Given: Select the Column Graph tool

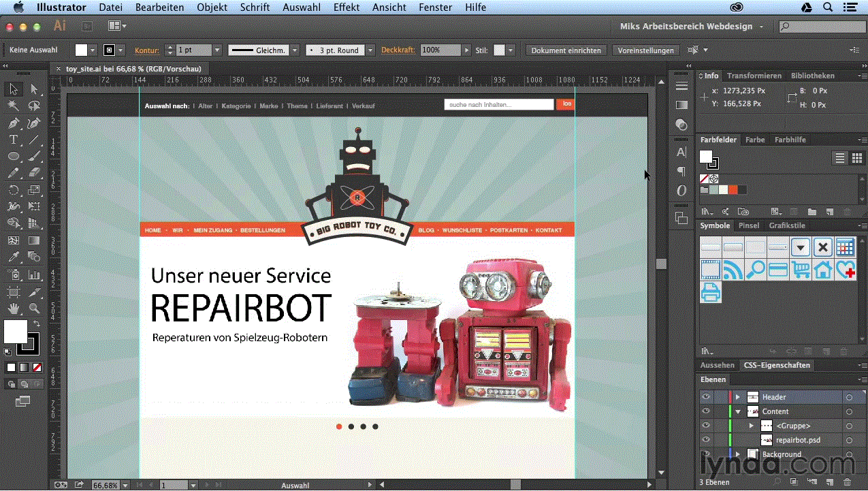Looking at the screenshot, I should point(34,274).
